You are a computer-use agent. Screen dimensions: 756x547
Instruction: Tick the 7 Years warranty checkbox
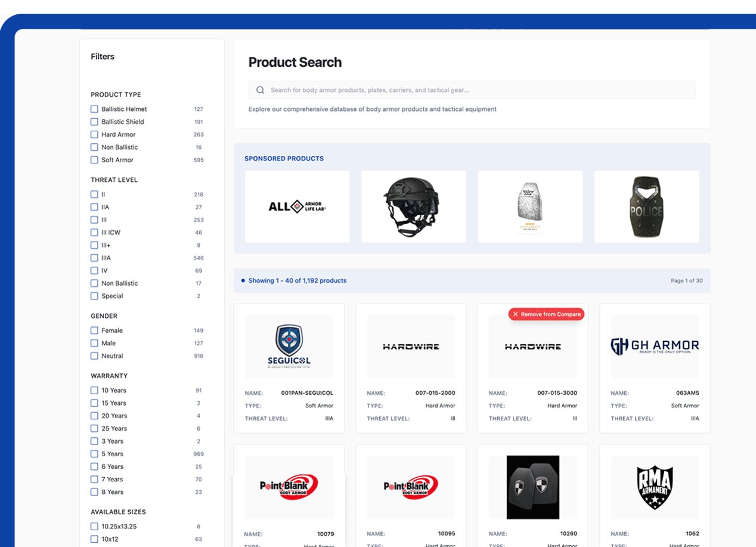[x=94, y=480]
